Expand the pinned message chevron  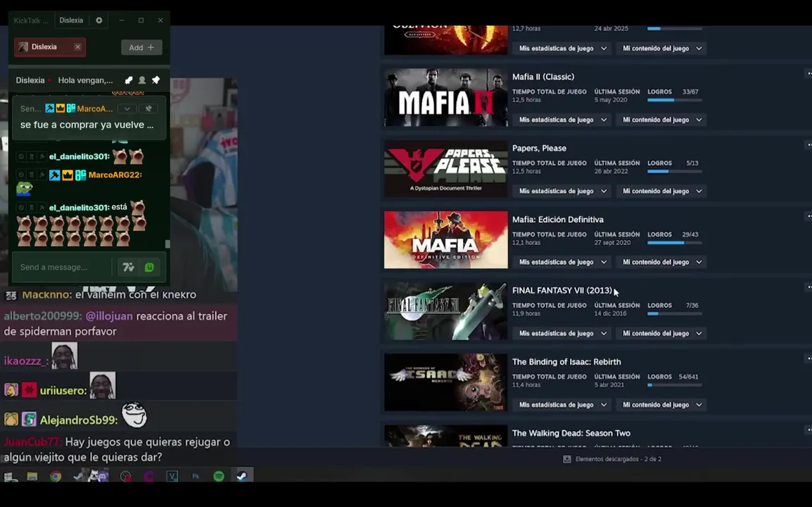[127, 108]
